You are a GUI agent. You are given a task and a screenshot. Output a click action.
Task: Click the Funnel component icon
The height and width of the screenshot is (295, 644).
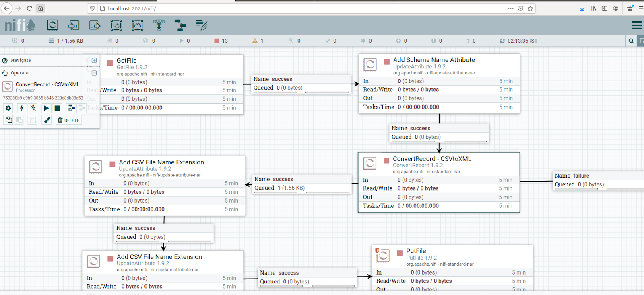(x=159, y=25)
